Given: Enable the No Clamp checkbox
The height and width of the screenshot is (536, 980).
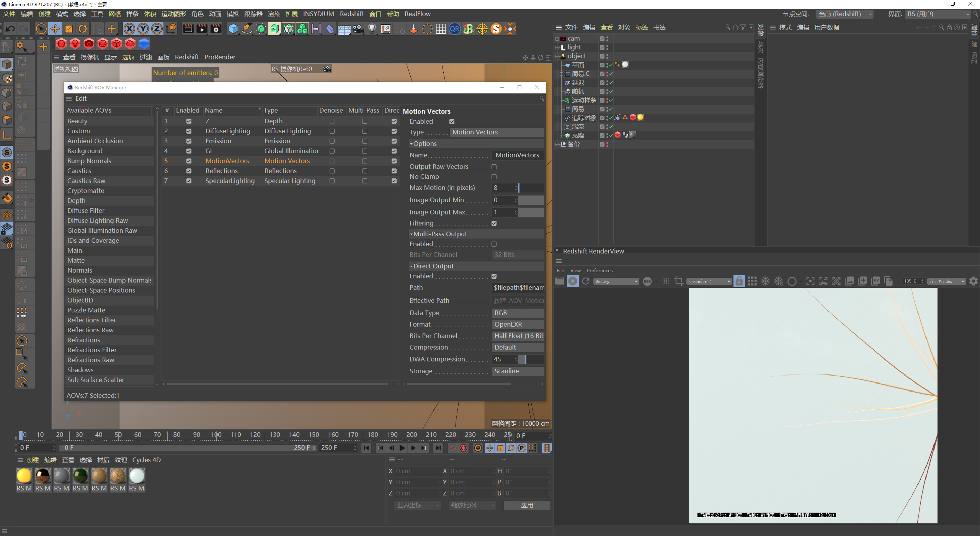Looking at the screenshot, I should click(494, 176).
